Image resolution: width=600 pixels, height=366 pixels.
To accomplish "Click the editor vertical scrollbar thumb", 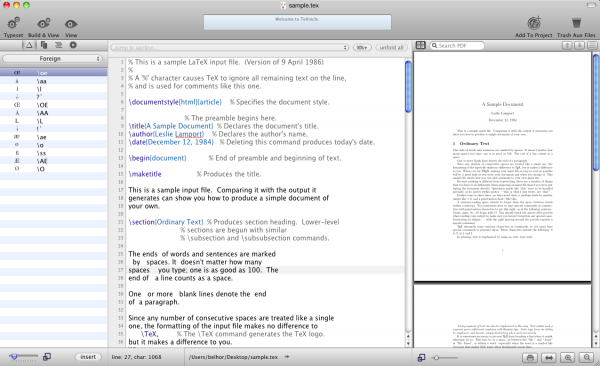I will 408,87.
